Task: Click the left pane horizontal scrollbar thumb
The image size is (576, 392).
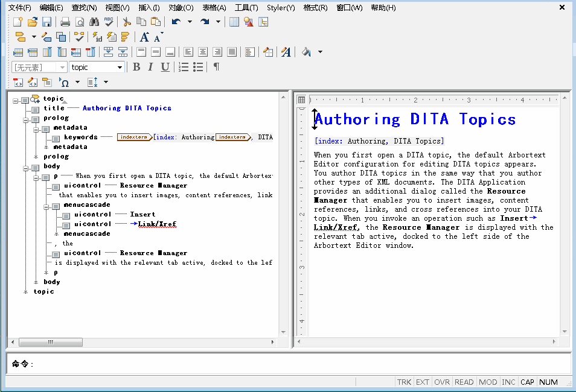Action: click(x=51, y=342)
